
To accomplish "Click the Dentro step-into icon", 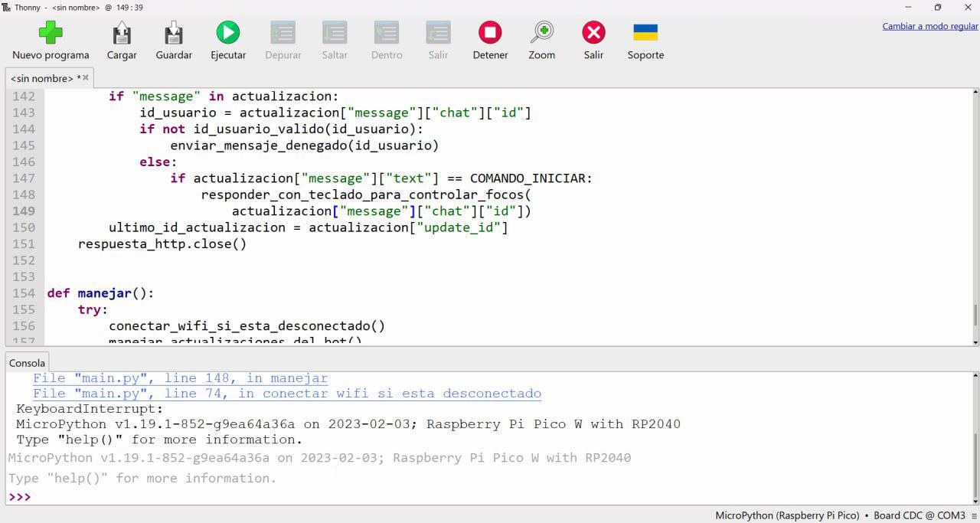I will click(387, 33).
